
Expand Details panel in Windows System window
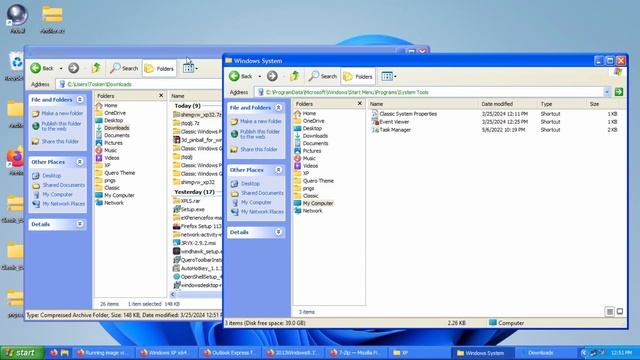(x=278, y=232)
